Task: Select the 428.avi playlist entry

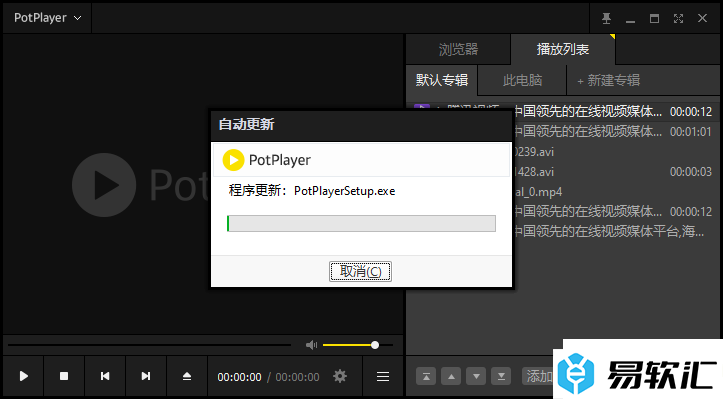Action: point(616,172)
